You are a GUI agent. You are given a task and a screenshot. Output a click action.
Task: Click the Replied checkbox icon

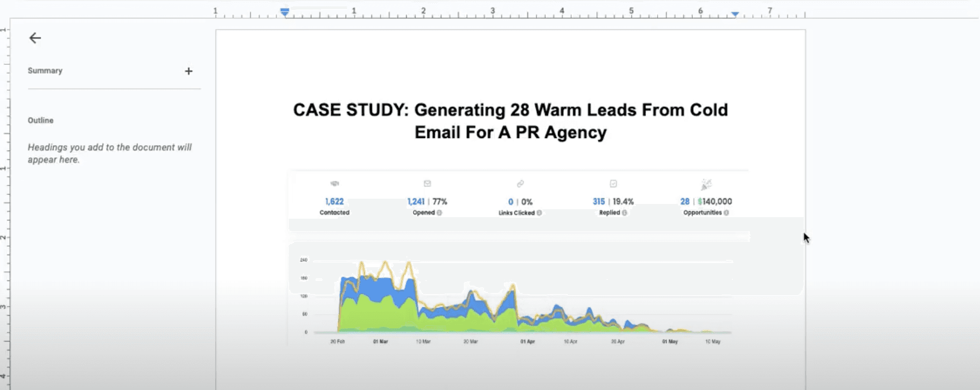pos(613,183)
